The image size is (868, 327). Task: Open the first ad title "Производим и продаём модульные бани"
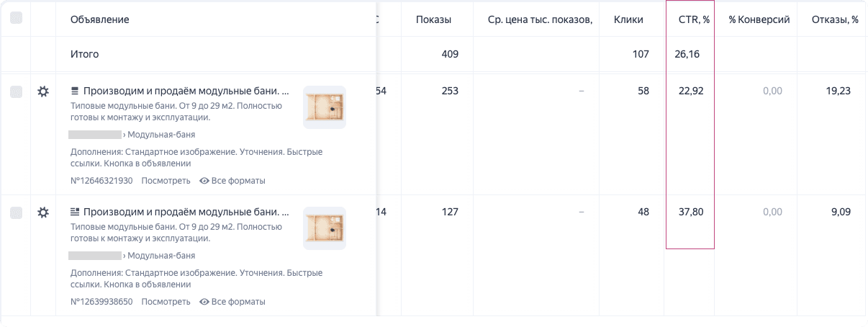point(186,91)
